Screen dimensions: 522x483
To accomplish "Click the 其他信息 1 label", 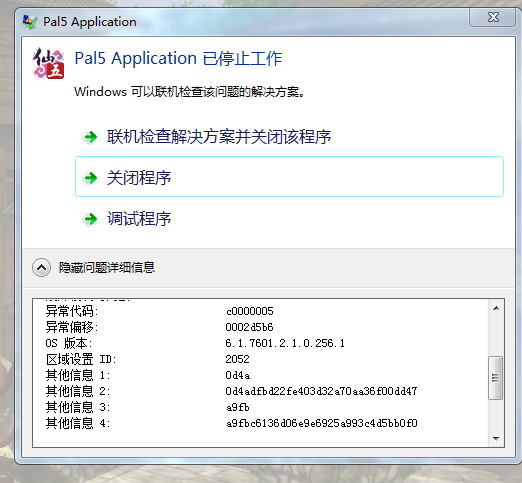I will (x=78, y=375).
